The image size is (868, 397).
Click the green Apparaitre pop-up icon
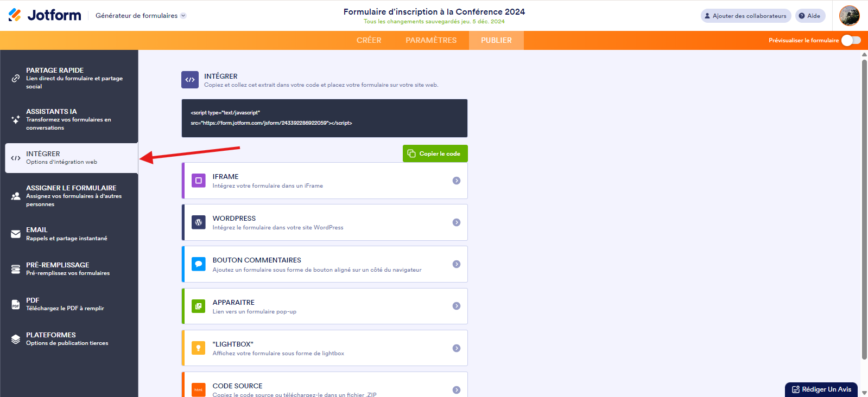point(199,306)
